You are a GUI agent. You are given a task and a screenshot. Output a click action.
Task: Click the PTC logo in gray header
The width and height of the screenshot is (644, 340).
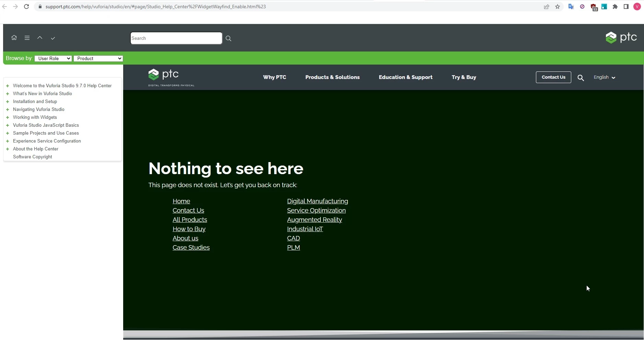(621, 37)
